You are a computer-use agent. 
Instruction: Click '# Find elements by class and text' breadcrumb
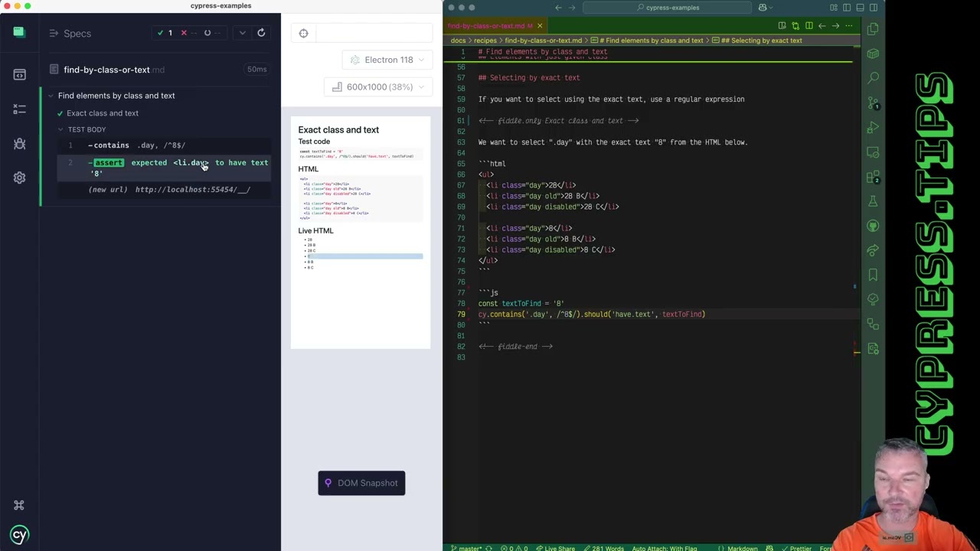coord(647,41)
